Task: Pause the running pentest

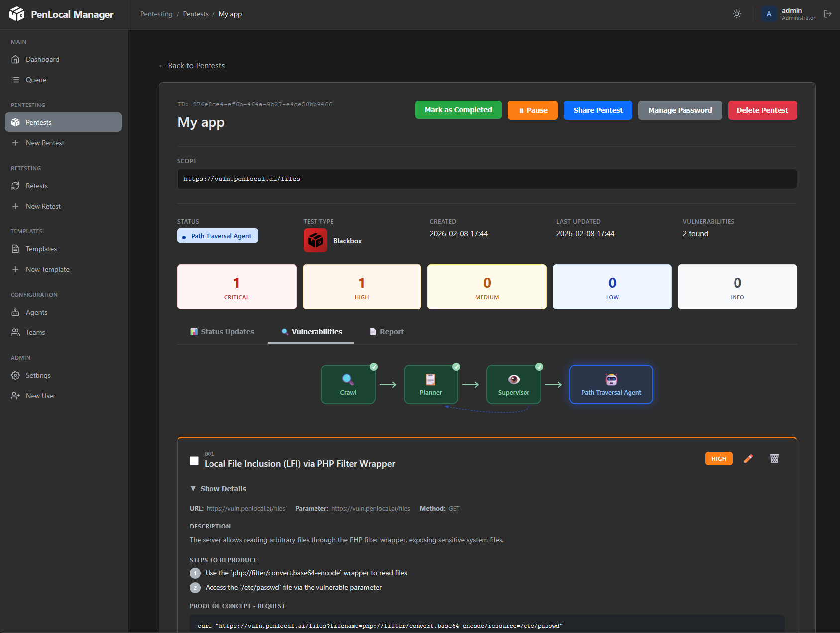Action: coord(532,110)
